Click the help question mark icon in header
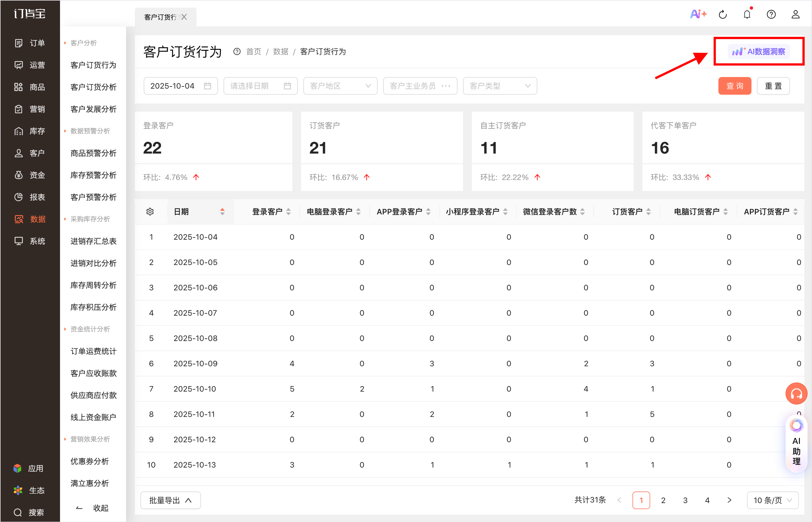Viewport: 812px width, 522px height. coord(771,15)
